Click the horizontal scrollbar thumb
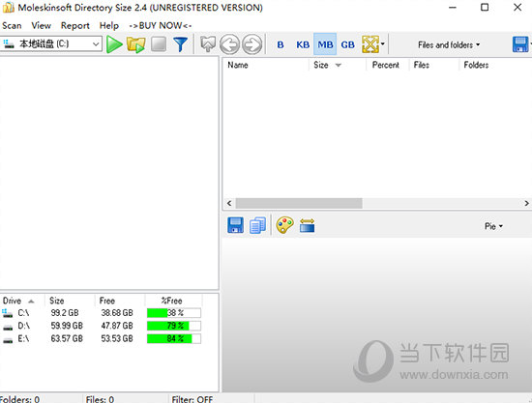 299,203
